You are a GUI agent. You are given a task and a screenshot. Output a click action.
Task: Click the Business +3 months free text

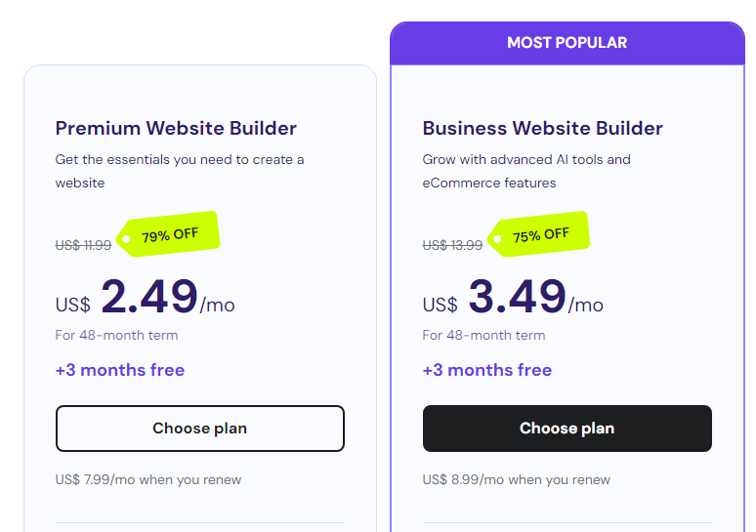tap(487, 370)
